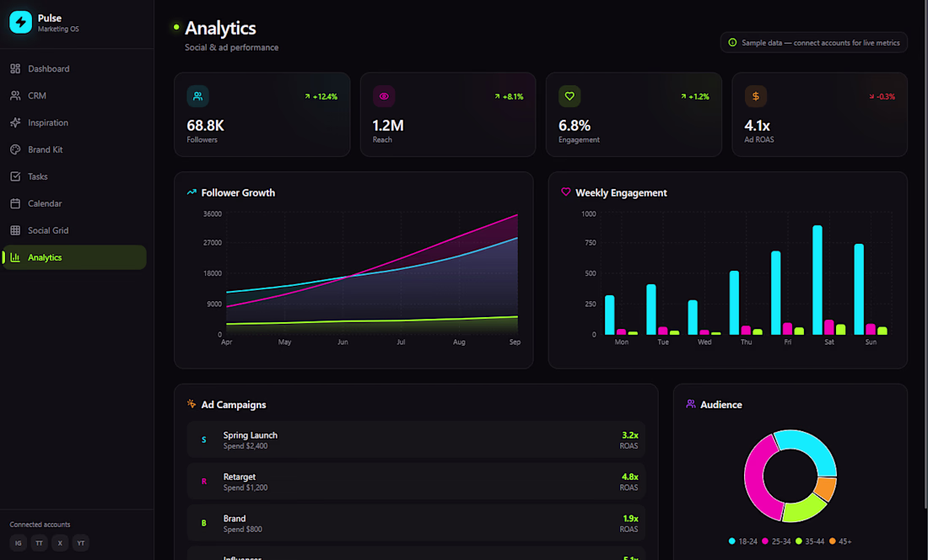
Task: Click the Followers people icon in card
Action: (x=197, y=96)
